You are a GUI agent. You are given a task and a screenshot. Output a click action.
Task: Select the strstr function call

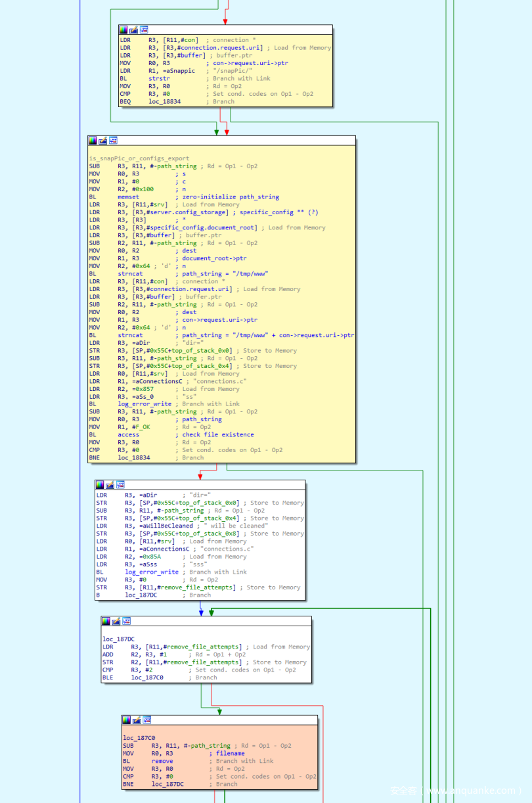[x=159, y=79]
